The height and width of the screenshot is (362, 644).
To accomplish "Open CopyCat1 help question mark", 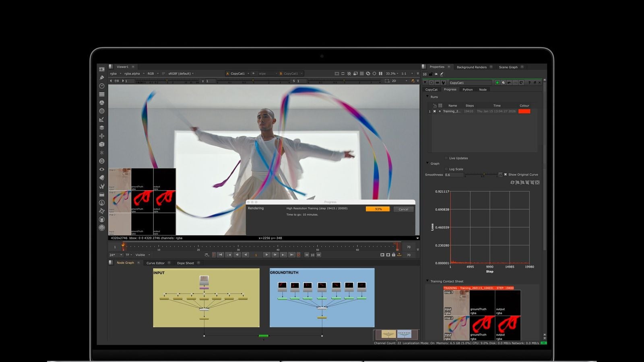I will coord(529,82).
